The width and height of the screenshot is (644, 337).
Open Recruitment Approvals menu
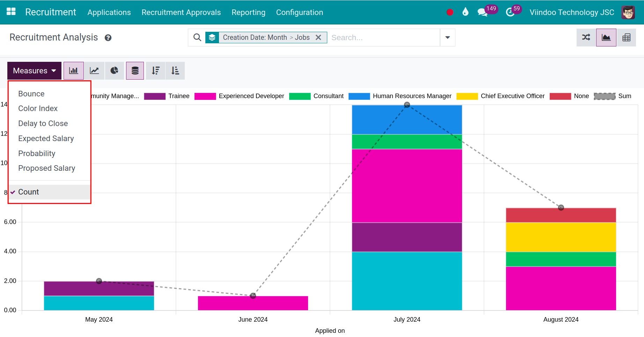181,12
